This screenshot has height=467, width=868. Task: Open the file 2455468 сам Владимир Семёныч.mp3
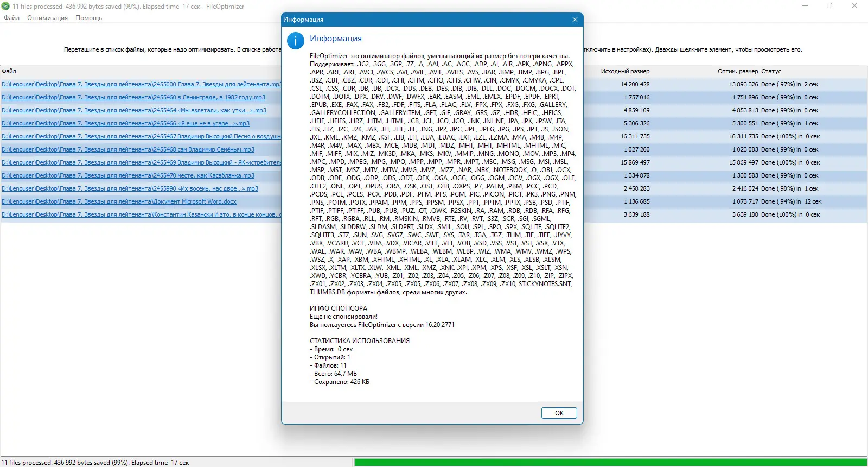click(128, 149)
